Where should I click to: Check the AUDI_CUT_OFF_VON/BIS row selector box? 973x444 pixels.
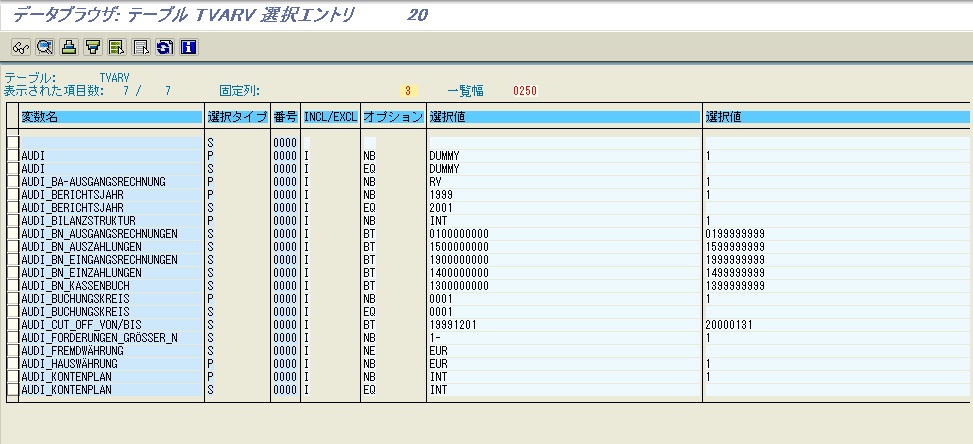point(12,325)
